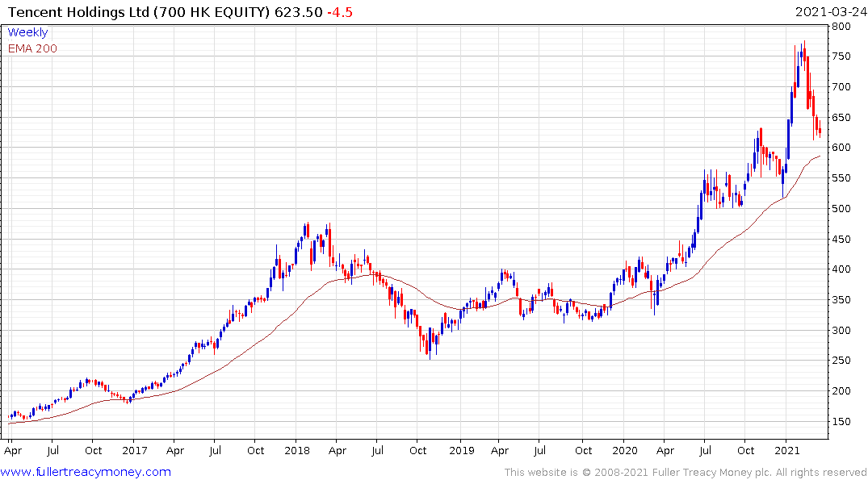Click the 150 price axis label
This screenshot has height=484, width=868.
point(841,422)
